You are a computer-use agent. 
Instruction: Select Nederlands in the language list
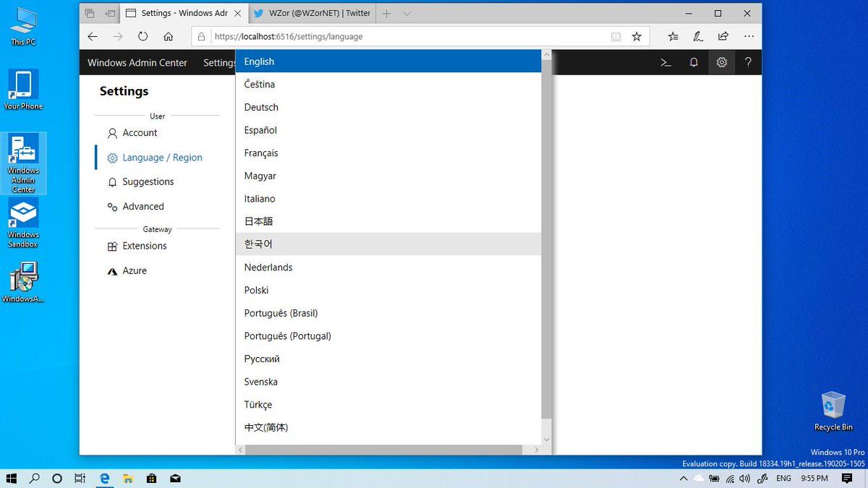tap(388, 267)
